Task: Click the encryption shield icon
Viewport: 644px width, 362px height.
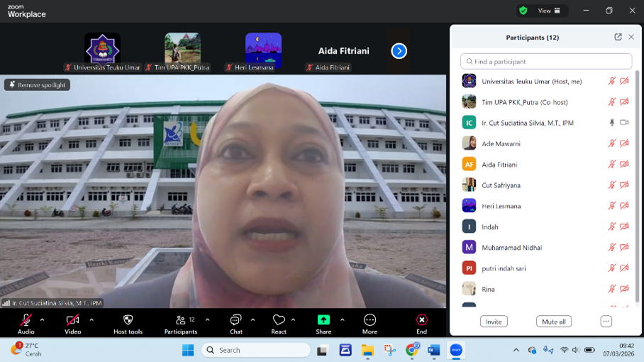Action: click(523, 11)
